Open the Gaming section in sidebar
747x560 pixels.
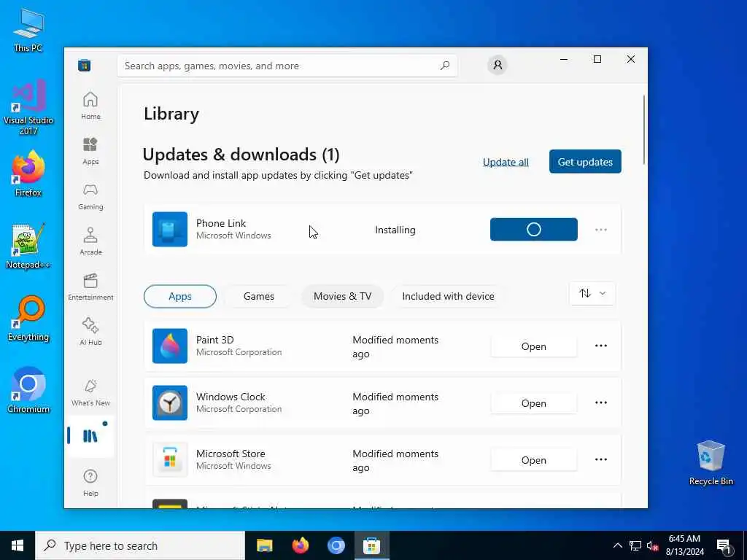click(90, 196)
